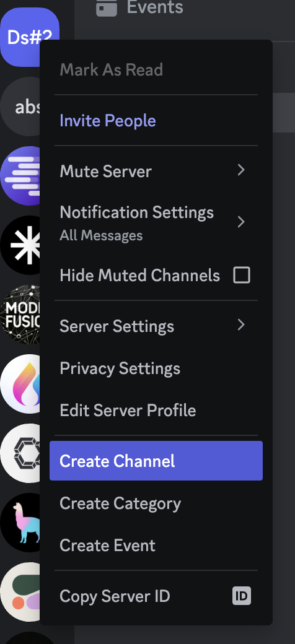Viewport: 295px width, 644px height.
Task: Open Server Settings menu entry
Action: [x=156, y=326]
